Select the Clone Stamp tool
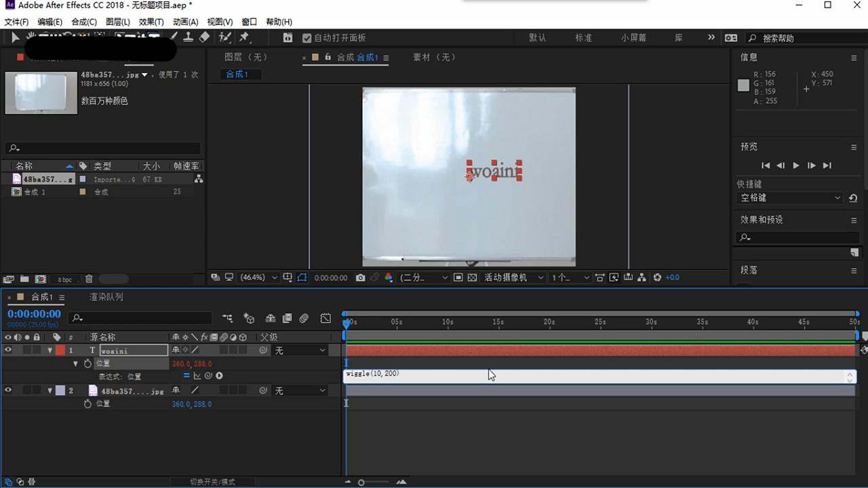The image size is (868, 488). tap(190, 38)
